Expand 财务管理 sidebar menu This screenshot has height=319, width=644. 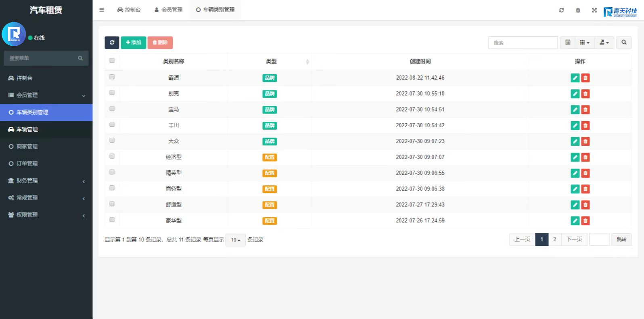coord(46,181)
